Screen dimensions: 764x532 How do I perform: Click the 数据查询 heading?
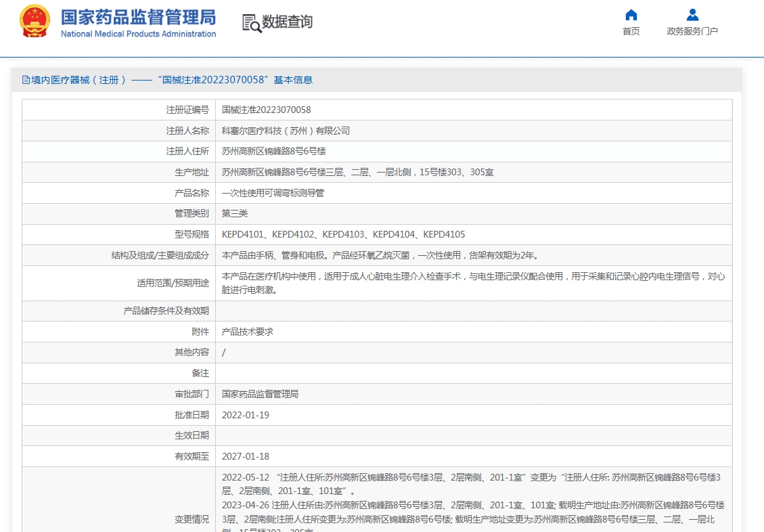(x=288, y=22)
